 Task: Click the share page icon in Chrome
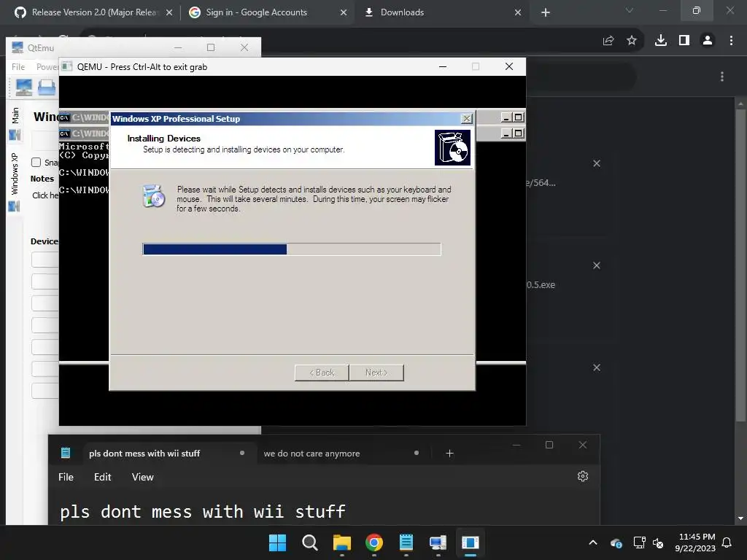(x=608, y=41)
